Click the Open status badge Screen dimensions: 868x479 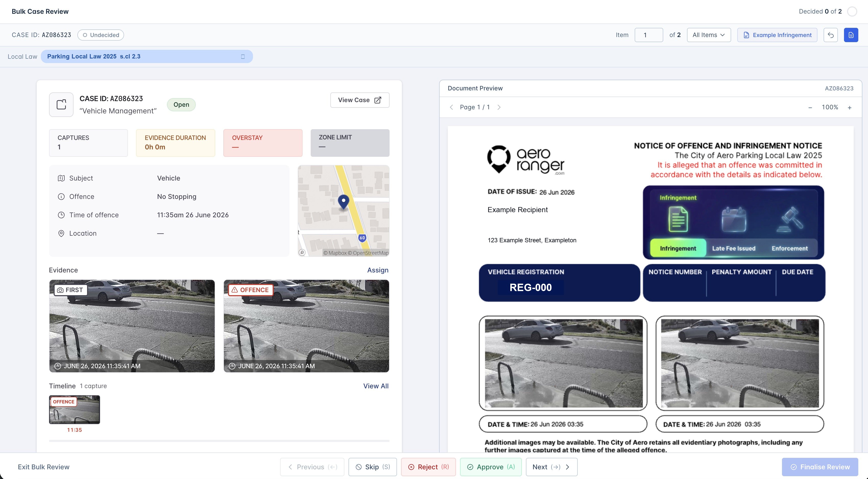point(181,104)
